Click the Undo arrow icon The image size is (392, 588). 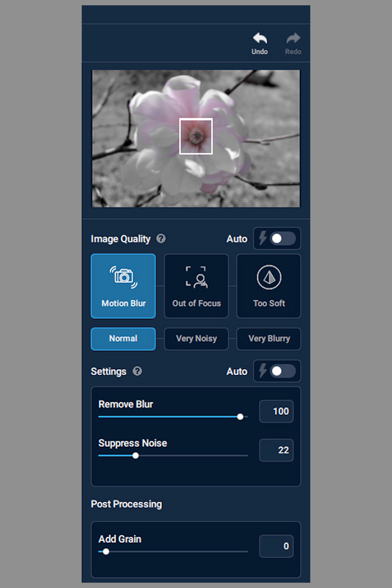click(259, 39)
